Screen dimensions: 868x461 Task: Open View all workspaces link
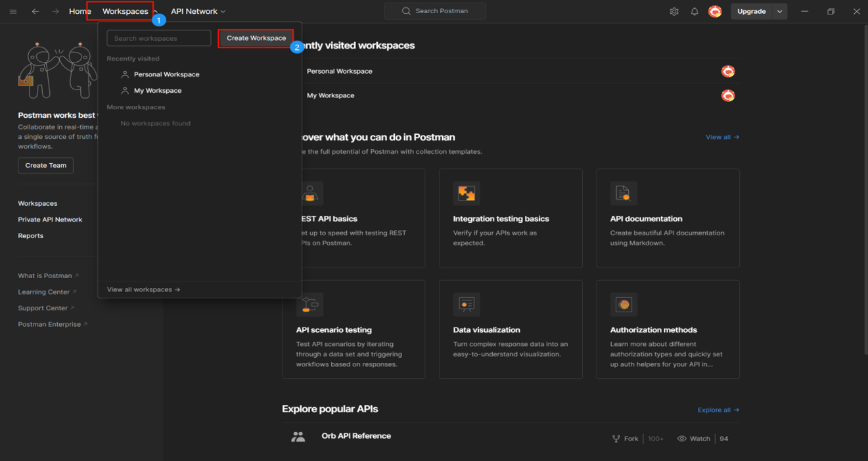coord(143,289)
